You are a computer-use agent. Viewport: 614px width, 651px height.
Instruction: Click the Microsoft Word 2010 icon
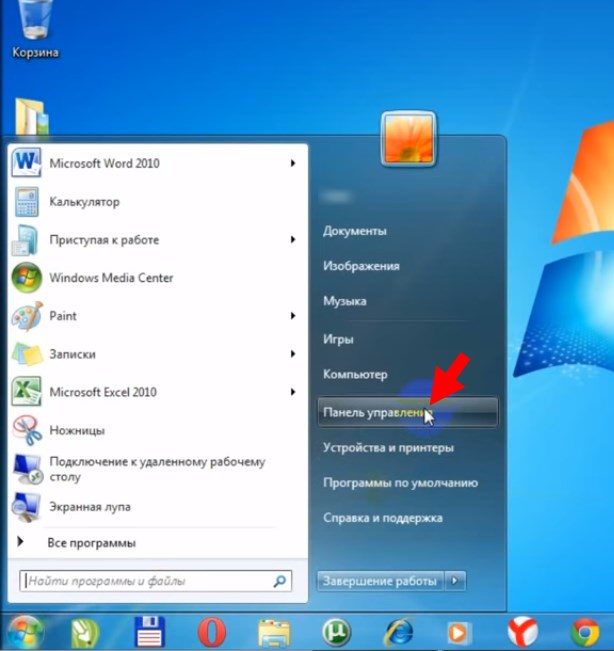pos(26,163)
